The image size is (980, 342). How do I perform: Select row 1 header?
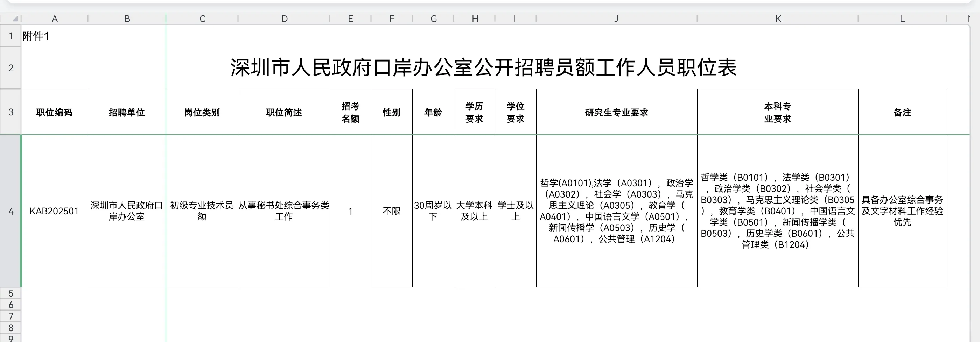click(x=10, y=36)
